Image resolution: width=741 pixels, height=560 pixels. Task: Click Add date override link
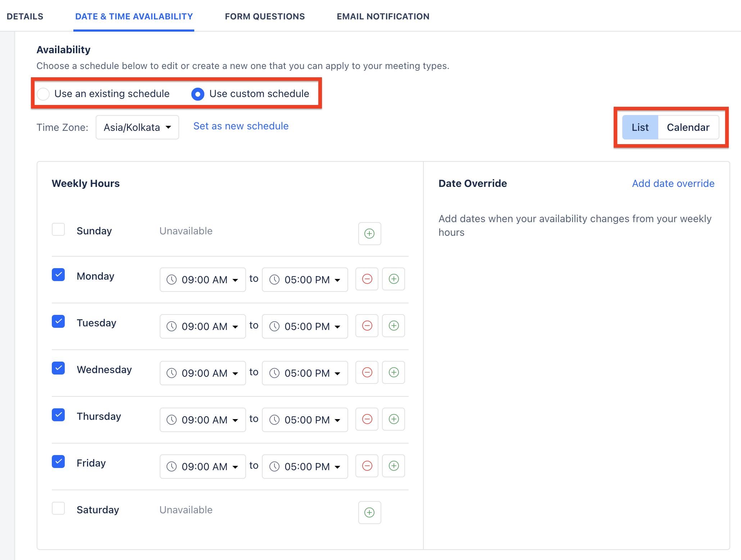tap(673, 184)
